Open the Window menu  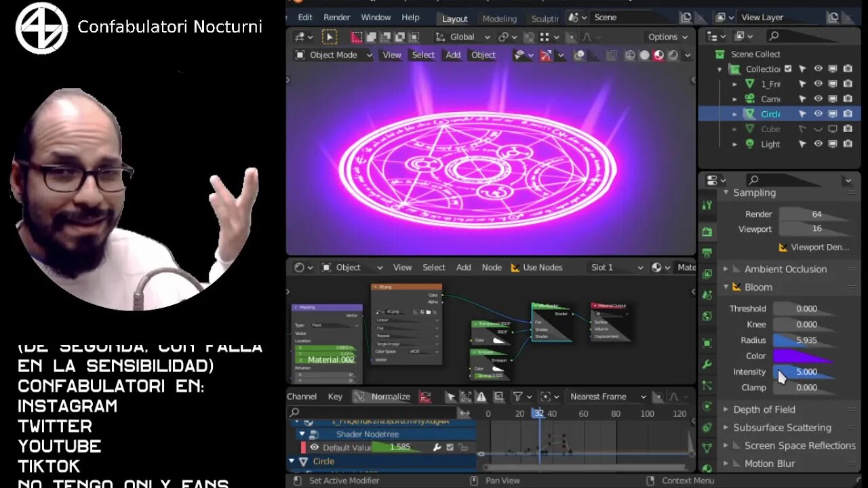[x=376, y=18]
